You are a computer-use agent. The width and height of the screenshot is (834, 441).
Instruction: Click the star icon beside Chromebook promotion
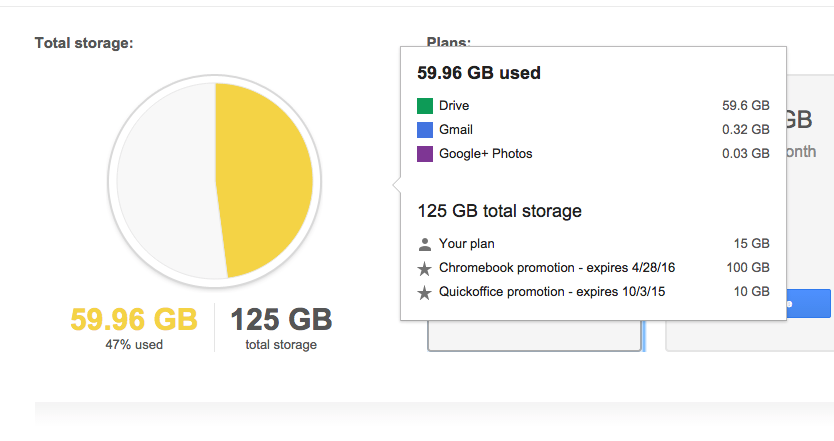424,269
